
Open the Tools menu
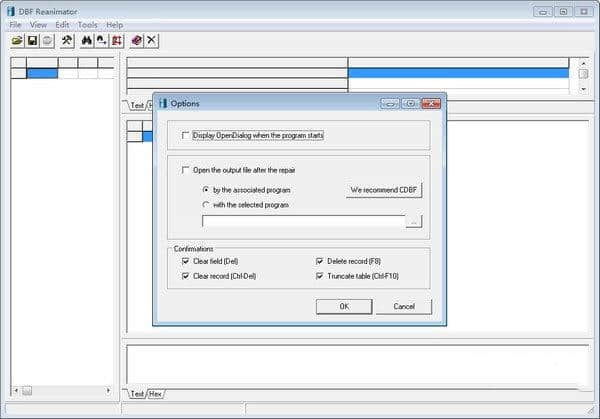[88, 25]
